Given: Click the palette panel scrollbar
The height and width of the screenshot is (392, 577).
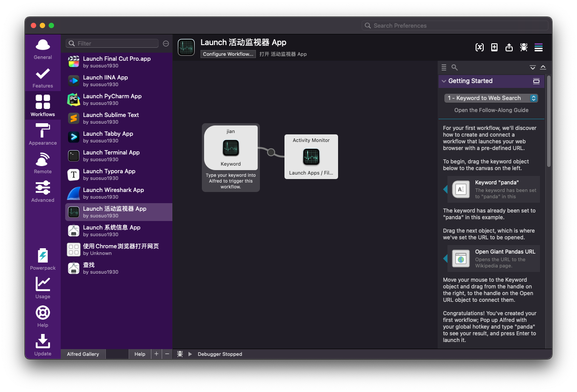Looking at the screenshot, I should [549, 121].
